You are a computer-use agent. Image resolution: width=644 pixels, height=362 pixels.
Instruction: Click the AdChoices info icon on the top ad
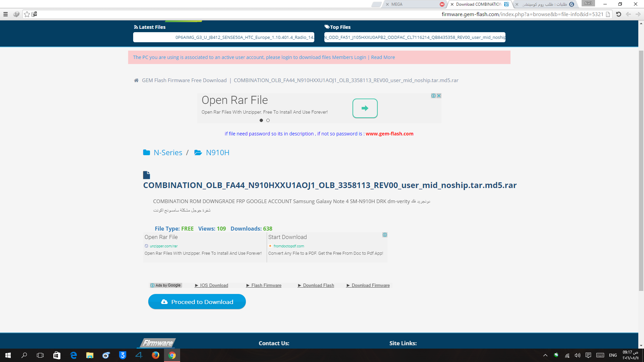[433, 96]
